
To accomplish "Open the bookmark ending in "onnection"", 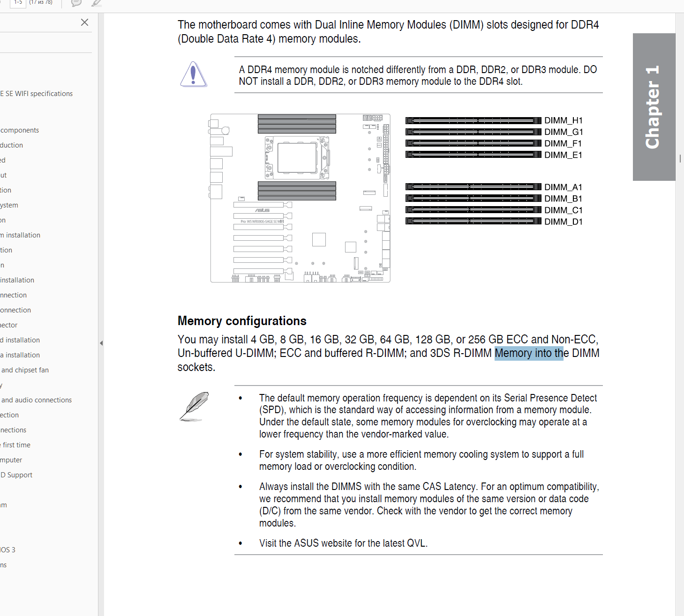I will tap(15, 310).
